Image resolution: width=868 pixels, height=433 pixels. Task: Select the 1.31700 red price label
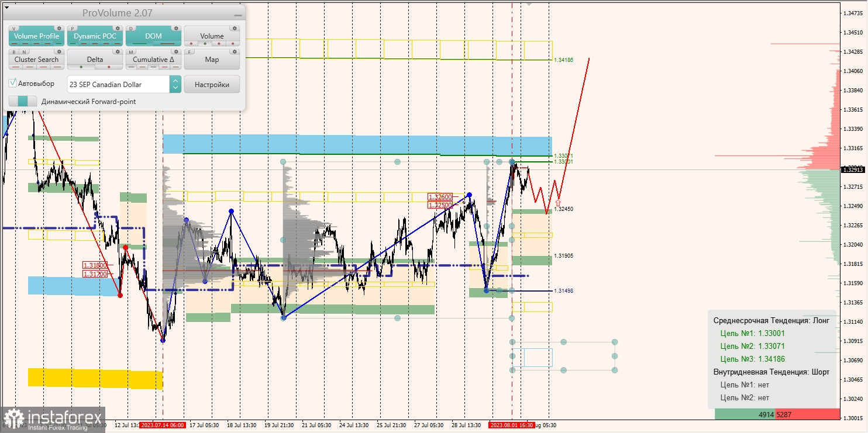(x=95, y=273)
